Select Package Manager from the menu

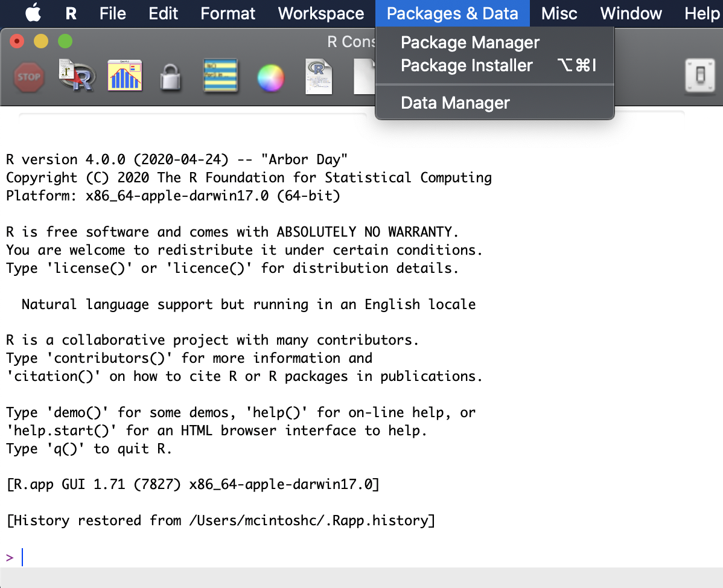[x=470, y=42]
